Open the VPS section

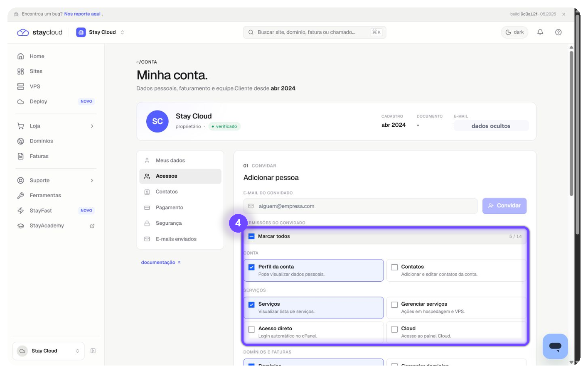(56, 86)
